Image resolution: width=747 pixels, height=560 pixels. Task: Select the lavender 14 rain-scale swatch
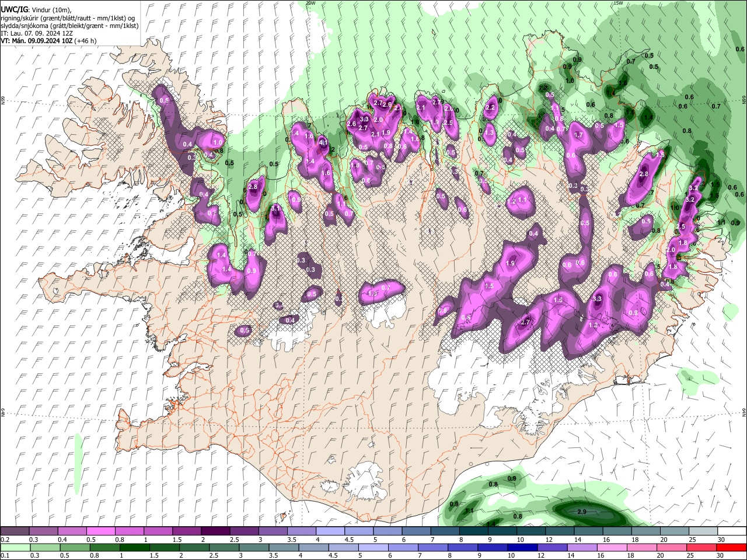pos(582,547)
